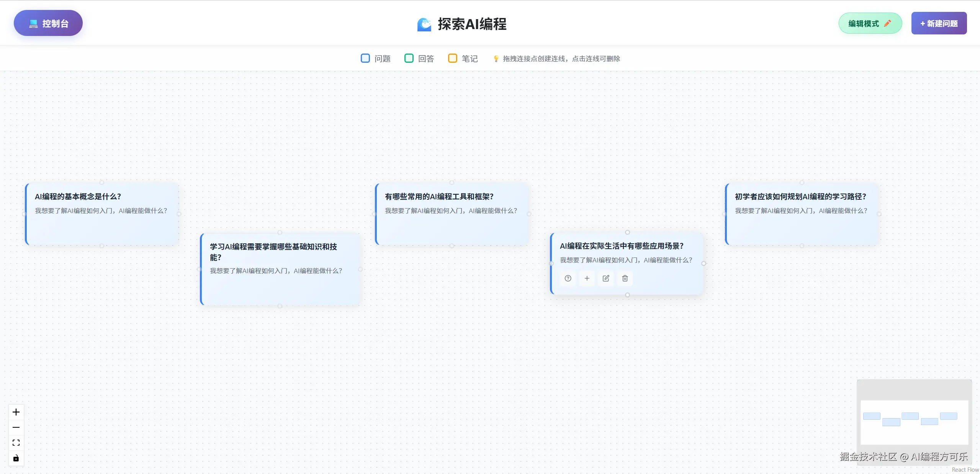
Task: Open the 控制台 dashboard button
Action: (x=48, y=23)
